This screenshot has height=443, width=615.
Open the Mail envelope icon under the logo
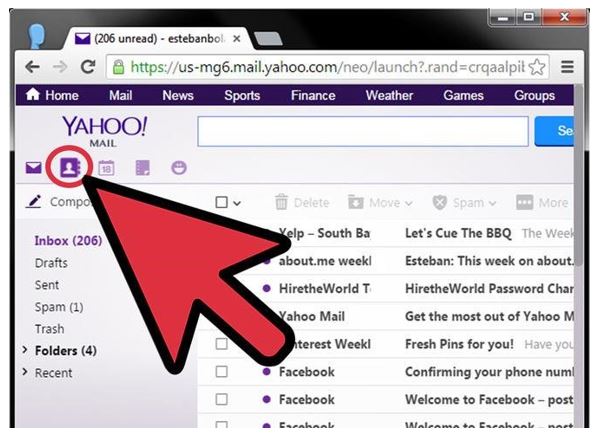(34, 168)
